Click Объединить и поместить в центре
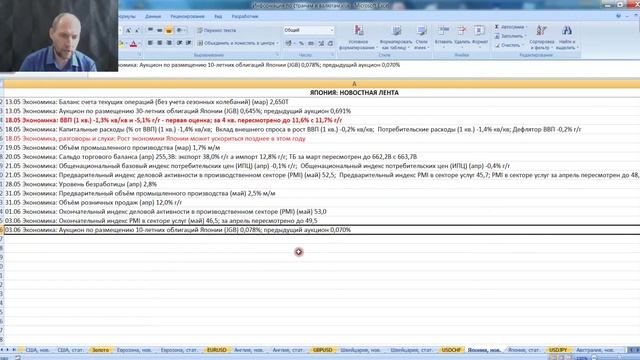Viewport: 640px width, 360px height. [236, 43]
